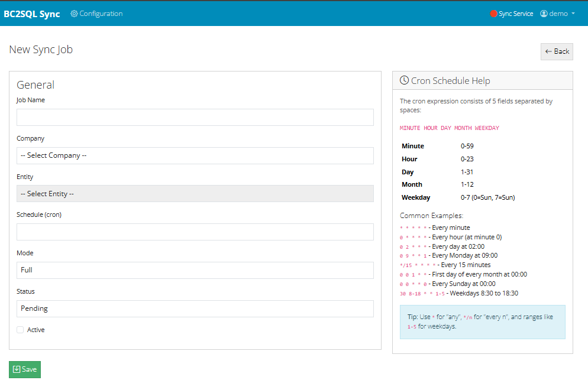Open the Configuration menu
The width and height of the screenshot is (588, 390).
pos(96,13)
